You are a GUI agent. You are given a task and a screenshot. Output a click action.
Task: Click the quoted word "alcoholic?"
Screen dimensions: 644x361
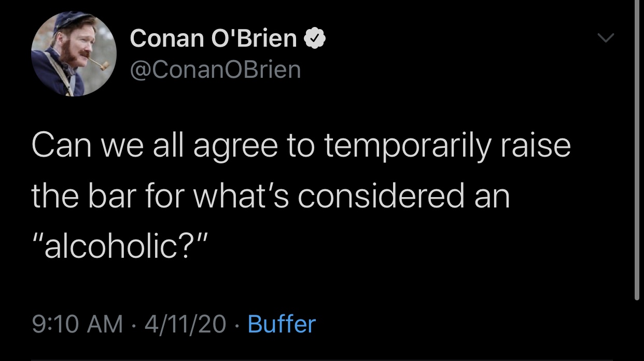tap(120, 248)
